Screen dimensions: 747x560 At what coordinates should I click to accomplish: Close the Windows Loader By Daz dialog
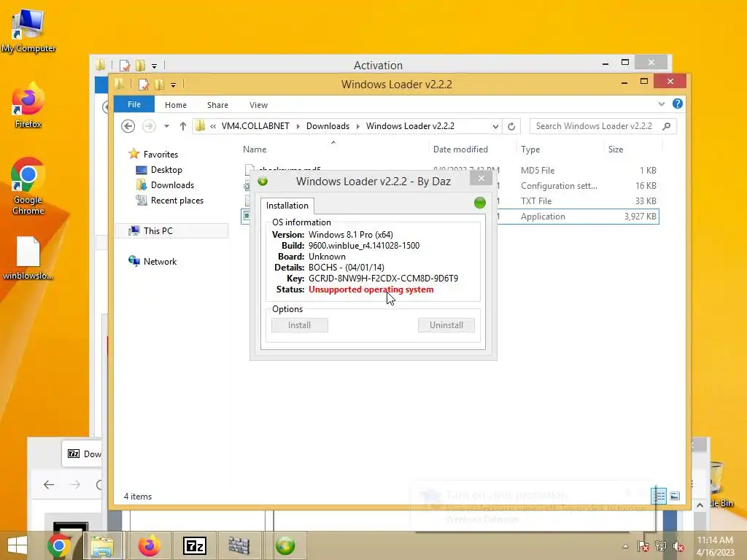pos(481,179)
